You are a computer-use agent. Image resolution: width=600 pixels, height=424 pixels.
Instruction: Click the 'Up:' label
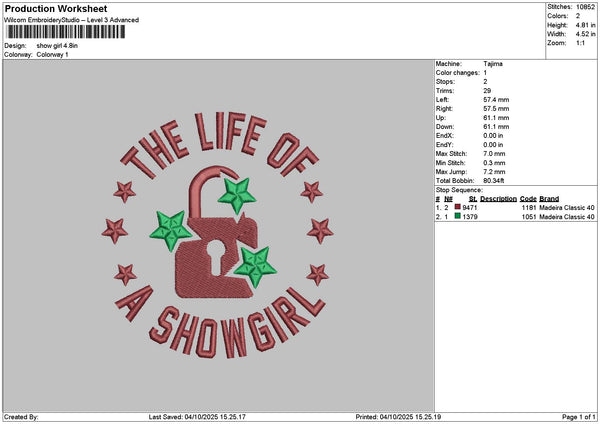pos(441,118)
